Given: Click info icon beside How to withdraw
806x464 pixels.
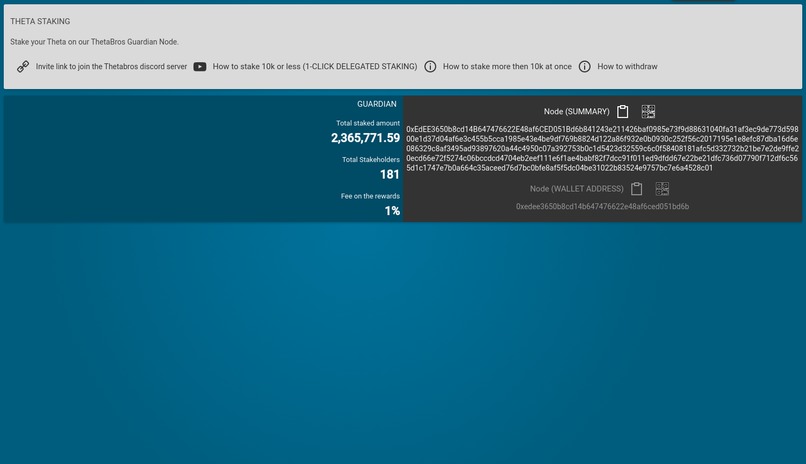Looking at the screenshot, I should pyautogui.click(x=584, y=66).
